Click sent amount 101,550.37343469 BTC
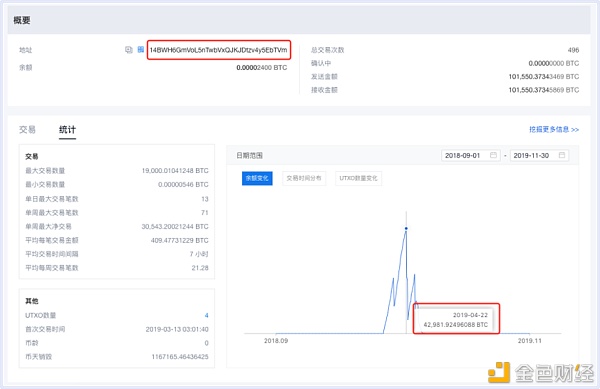This screenshot has width=600, height=389. [x=544, y=77]
